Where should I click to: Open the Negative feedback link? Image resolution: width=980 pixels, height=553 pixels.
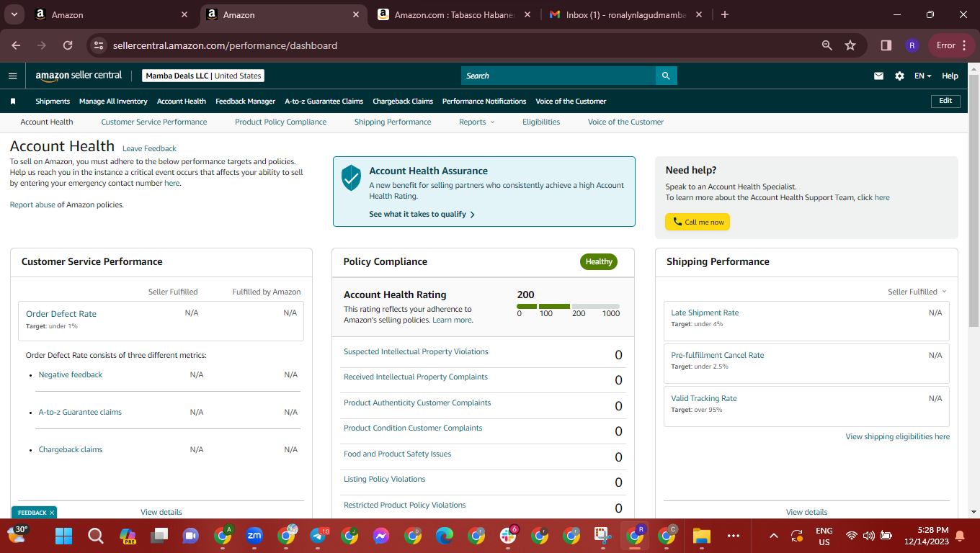(x=71, y=375)
